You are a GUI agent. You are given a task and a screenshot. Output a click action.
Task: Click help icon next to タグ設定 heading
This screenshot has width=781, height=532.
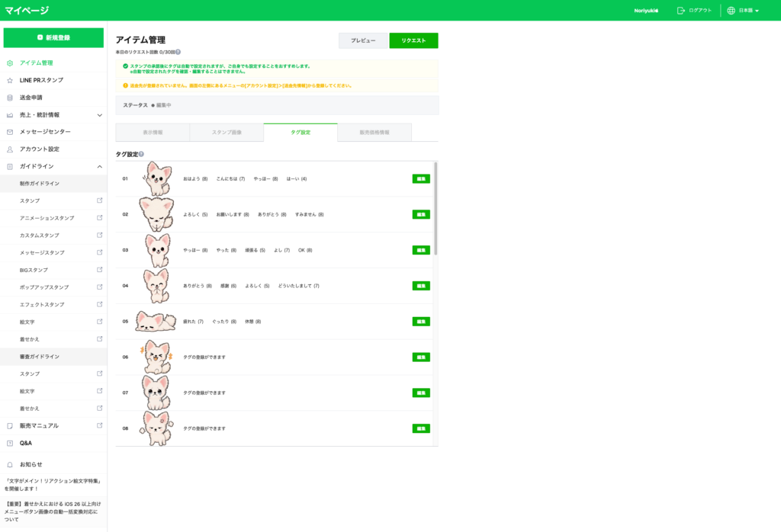(141, 154)
